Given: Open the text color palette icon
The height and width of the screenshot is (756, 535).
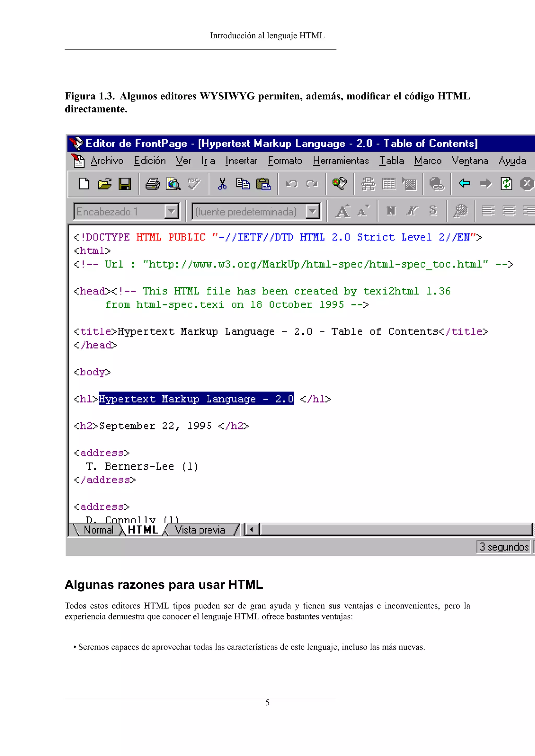Looking at the screenshot, I should pos(461,211).
